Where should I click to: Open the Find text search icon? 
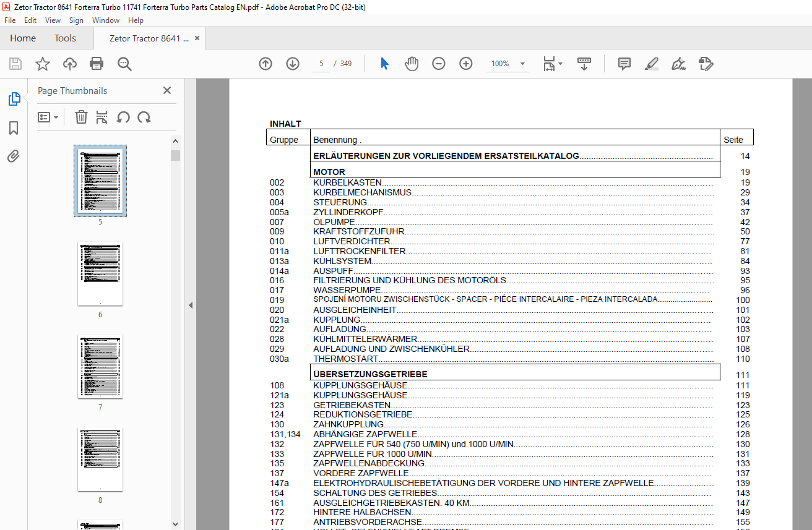click(124, 64)
